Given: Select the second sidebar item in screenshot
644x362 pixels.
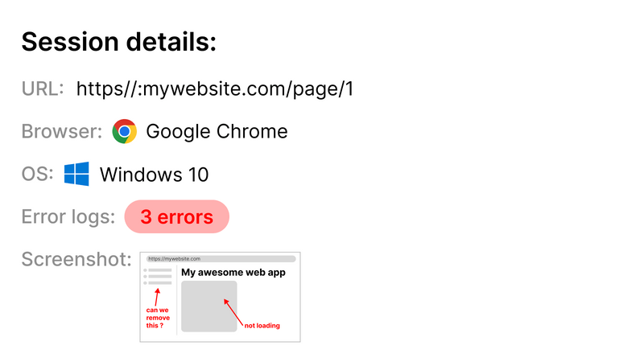Looking at the screenshot, I should 159,277.
